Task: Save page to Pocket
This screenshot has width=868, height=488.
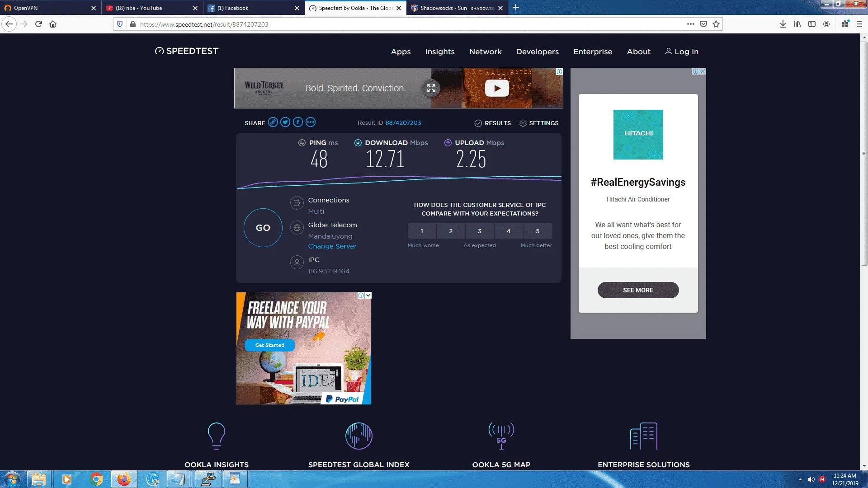Action: pyautogui.click(x=703, y=24)
